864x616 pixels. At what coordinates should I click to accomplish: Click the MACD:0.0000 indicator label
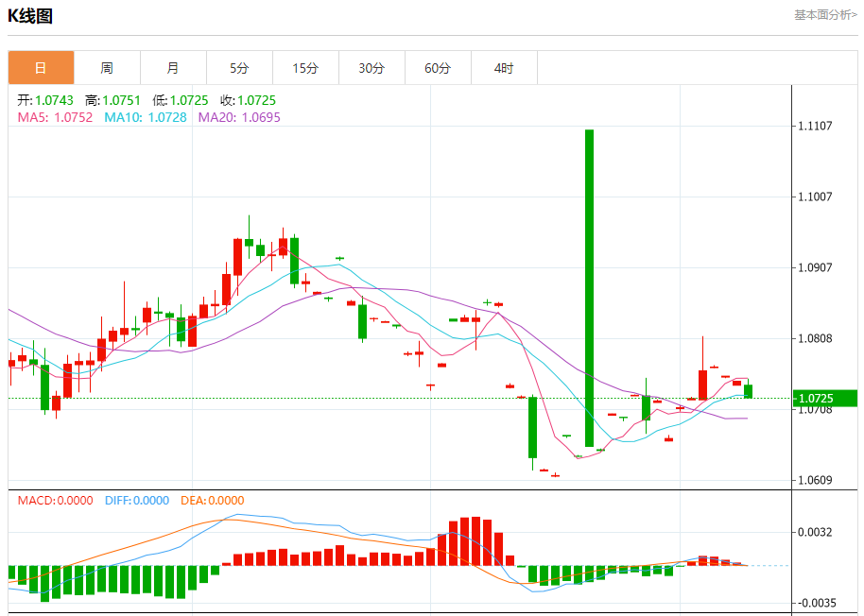pos(55,501)
